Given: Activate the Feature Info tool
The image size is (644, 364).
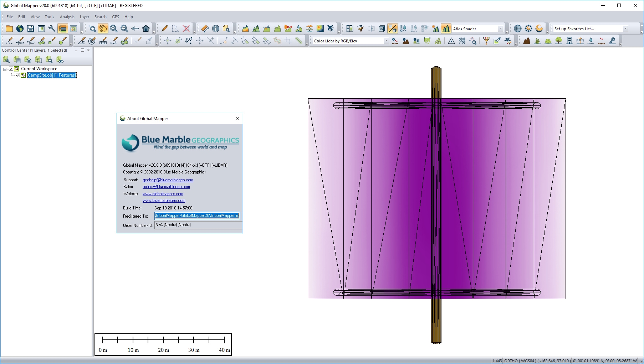Looking at the screenshot, I should pyautogui.click(x=216, y=29).
